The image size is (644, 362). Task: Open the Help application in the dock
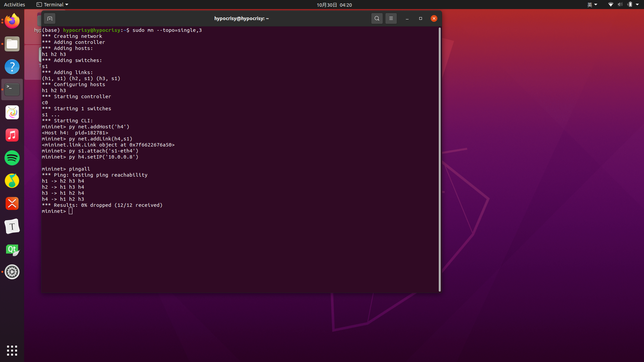(12, 67)
